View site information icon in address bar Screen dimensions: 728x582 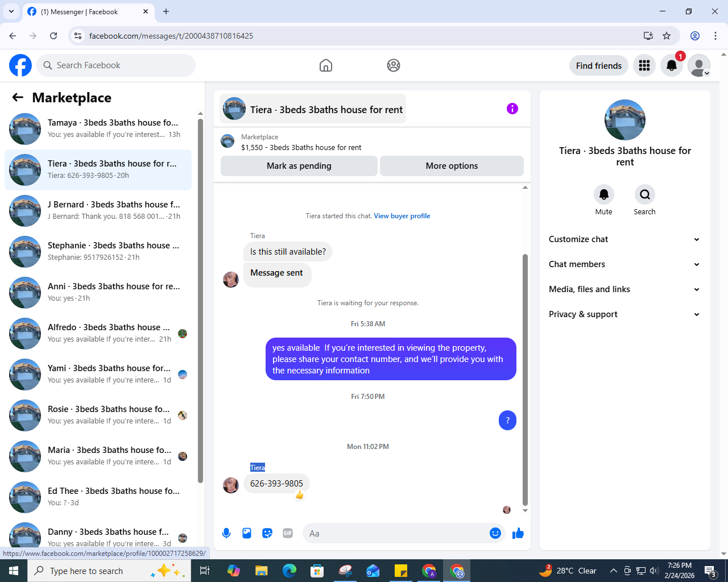(x=78, y=36)
